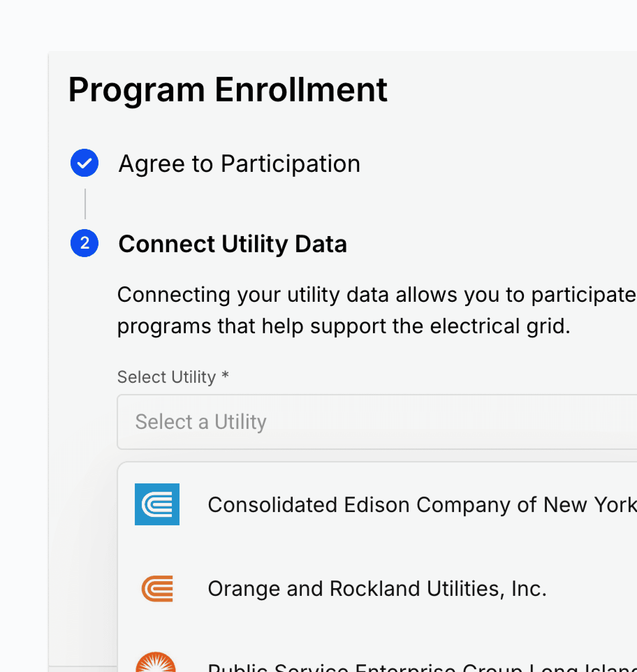Image resolution: width=637 pixels, height=672 pixels.
Task: Click the completed step checkmark icon
Action: click(x=85, y=163)
